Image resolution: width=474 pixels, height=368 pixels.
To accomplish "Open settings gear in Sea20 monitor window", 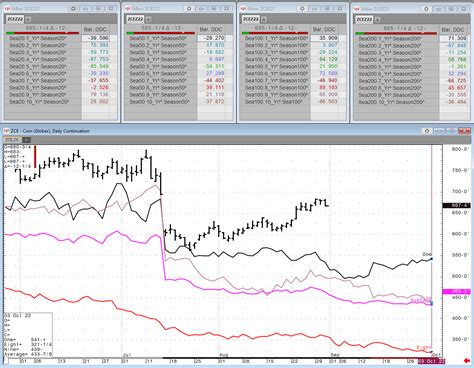I will (x=73, y=9).
